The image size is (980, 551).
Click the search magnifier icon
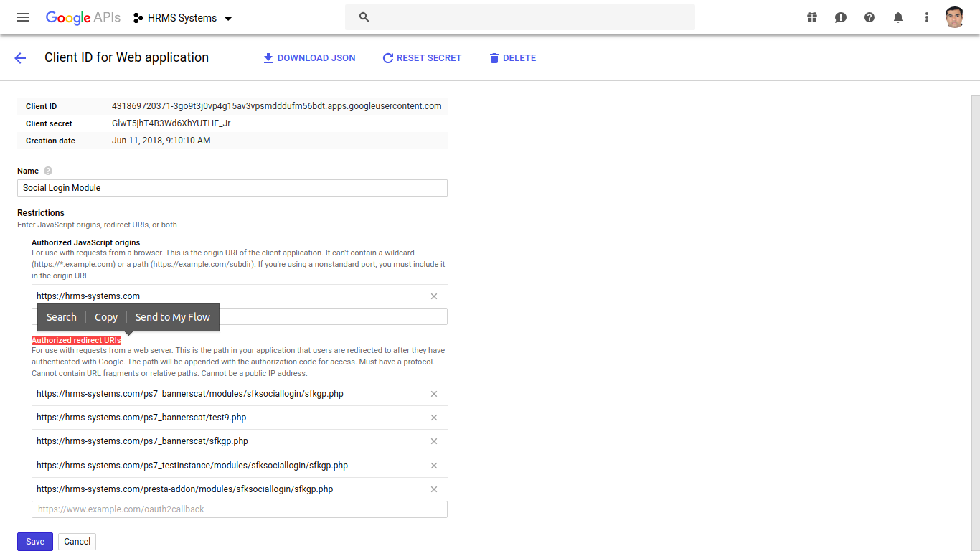click(364, 17)
